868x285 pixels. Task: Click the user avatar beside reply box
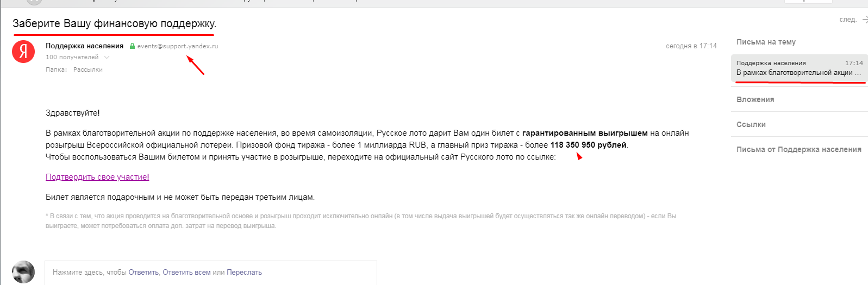23,272
